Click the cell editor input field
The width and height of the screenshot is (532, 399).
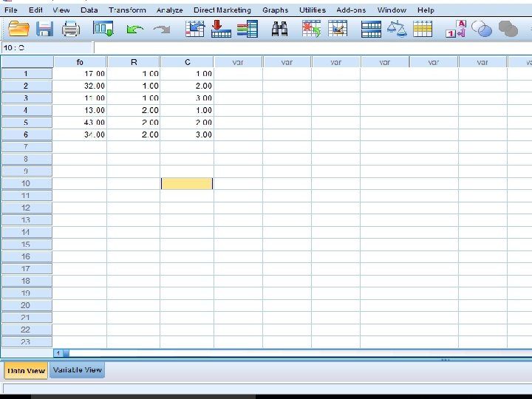313,48
